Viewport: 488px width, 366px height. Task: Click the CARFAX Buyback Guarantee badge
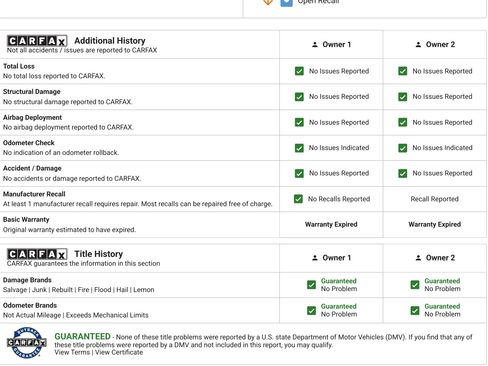pyautogui.click(x=27, y=342)
